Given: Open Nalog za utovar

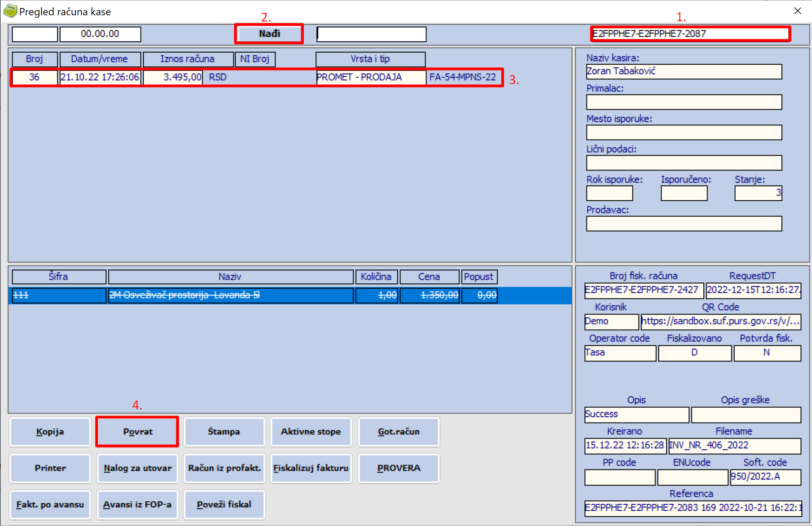Looking at the screenshot, I should click(137, 468).
